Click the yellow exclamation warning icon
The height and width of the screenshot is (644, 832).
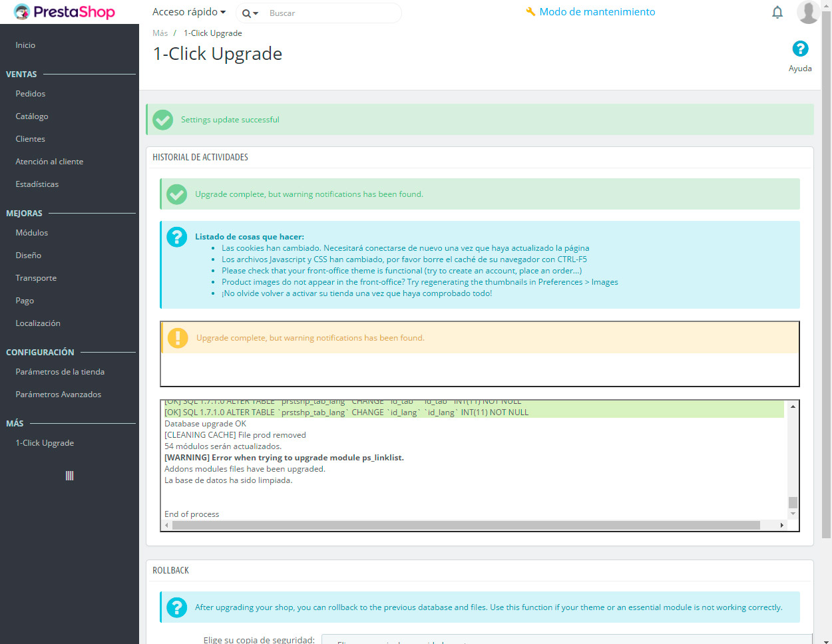click(178, 338)
